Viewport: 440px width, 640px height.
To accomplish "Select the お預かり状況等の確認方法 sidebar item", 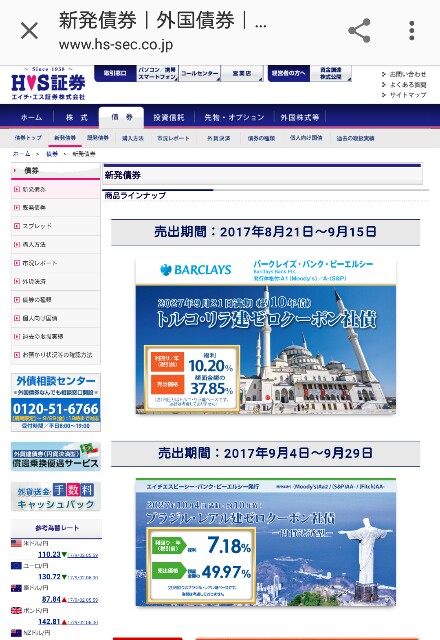I will (56, 355).
